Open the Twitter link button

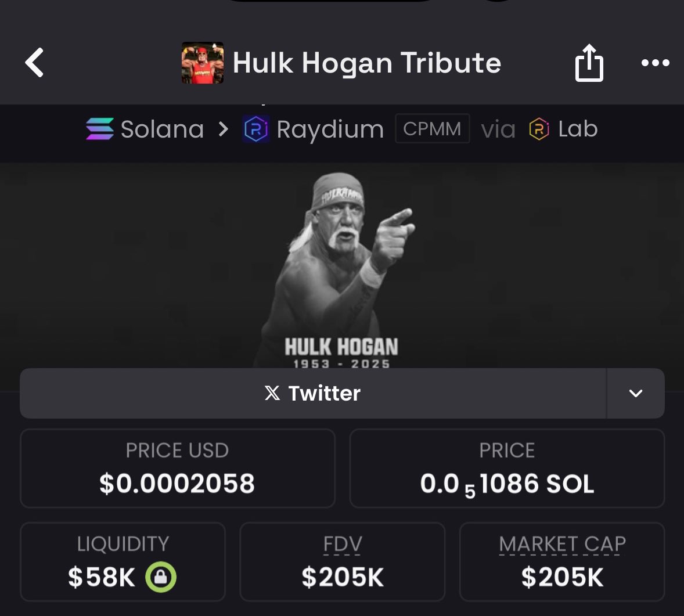313,393
